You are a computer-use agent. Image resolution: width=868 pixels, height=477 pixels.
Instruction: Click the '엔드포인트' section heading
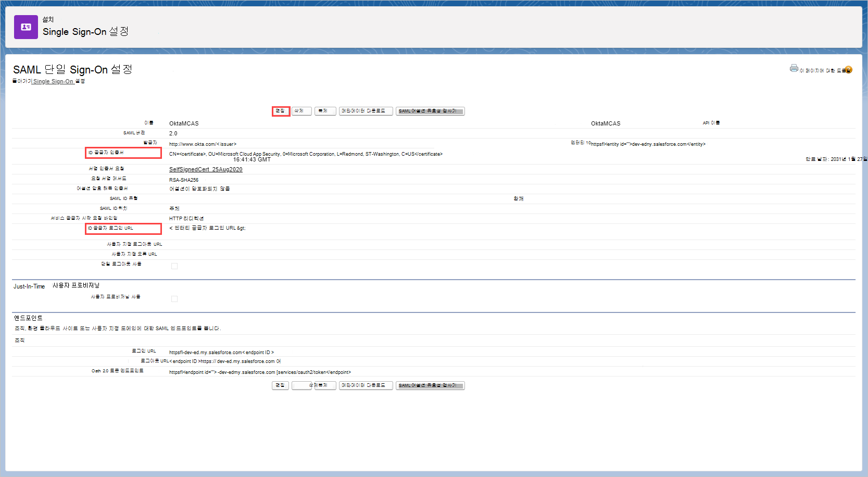click(29, 318)
